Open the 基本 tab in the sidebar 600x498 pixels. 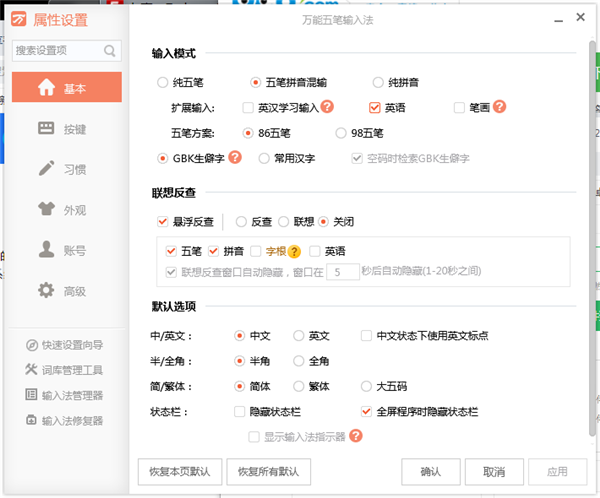pos(67,87)
